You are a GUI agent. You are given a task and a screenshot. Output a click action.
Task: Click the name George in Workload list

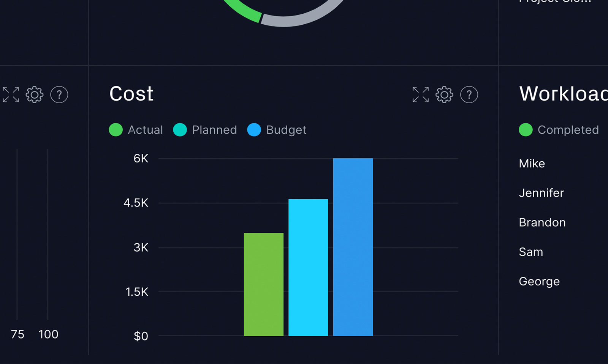click(539, 281)
